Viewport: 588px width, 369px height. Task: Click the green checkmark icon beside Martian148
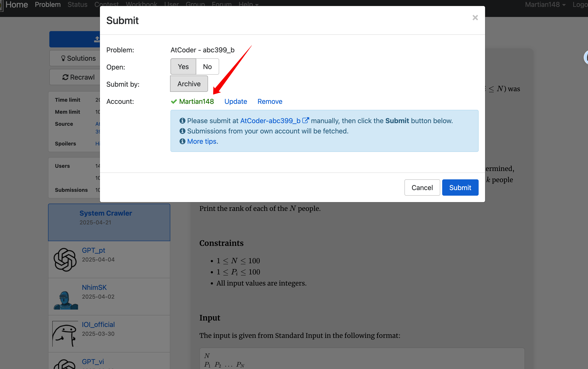click(x=174, y=101)
